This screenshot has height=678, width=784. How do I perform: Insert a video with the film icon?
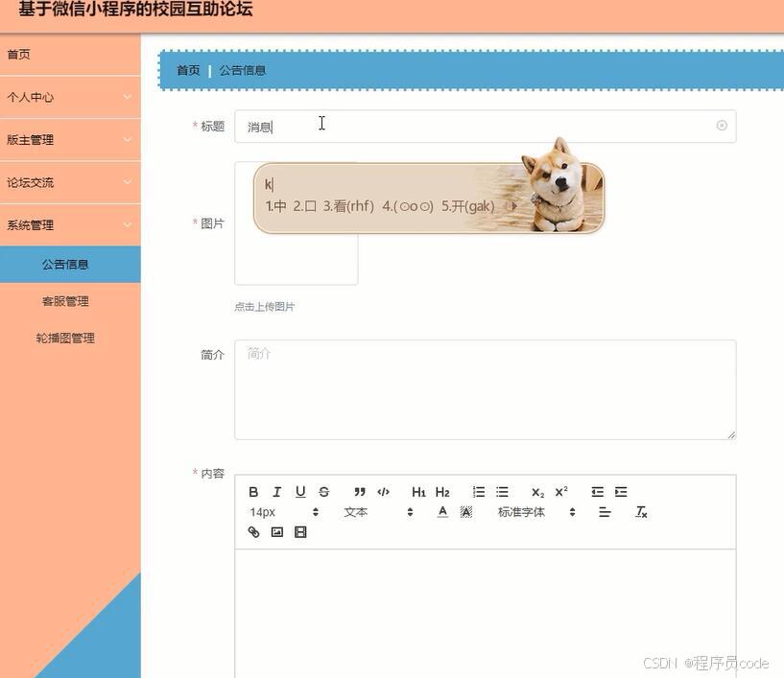pyautogui.click(x=299, y=531)
